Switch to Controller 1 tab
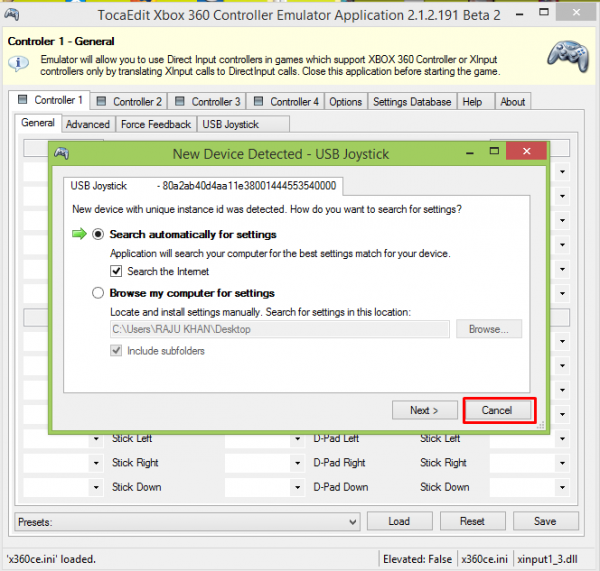 pyautogui.click(x=50, y=100)
